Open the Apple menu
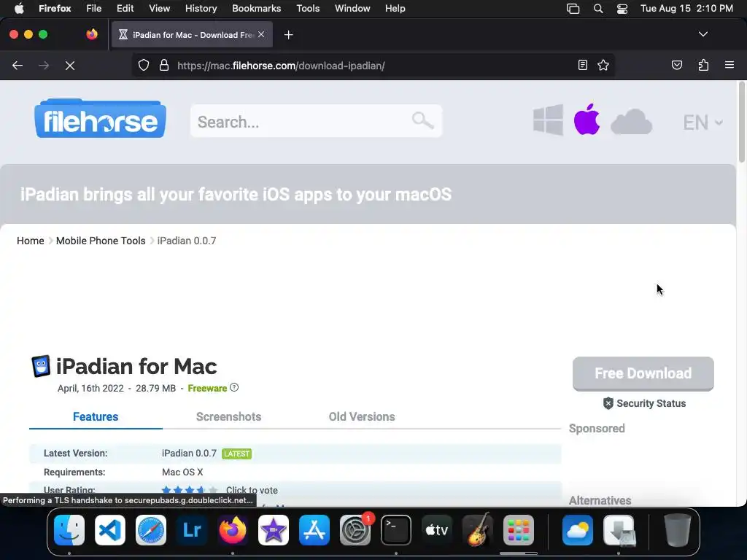747x560 pixels. tap(19, 9)
